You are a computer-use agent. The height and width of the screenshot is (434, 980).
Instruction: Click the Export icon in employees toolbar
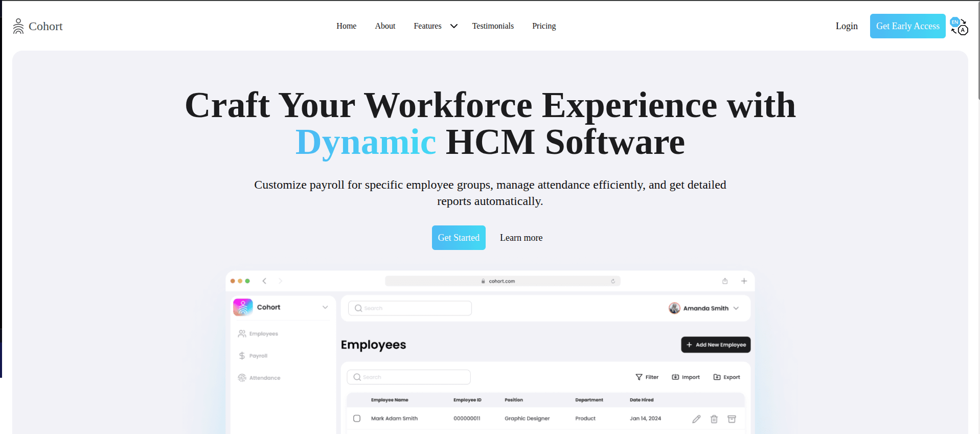point(717,377)
